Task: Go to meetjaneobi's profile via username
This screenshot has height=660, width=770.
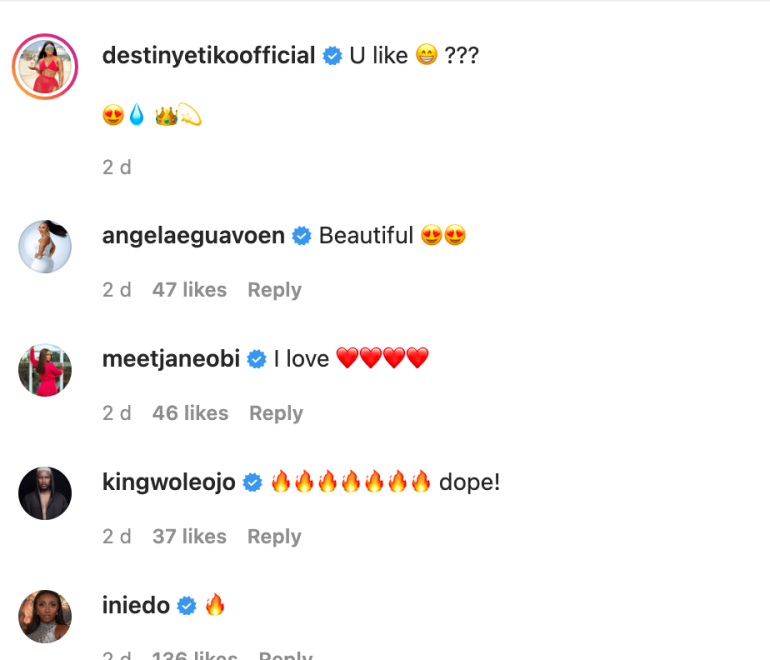Action: (171, 359)
